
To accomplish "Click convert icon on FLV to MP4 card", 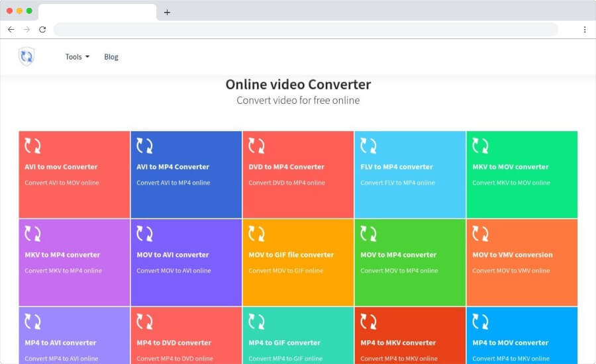I will coord(368,146).
